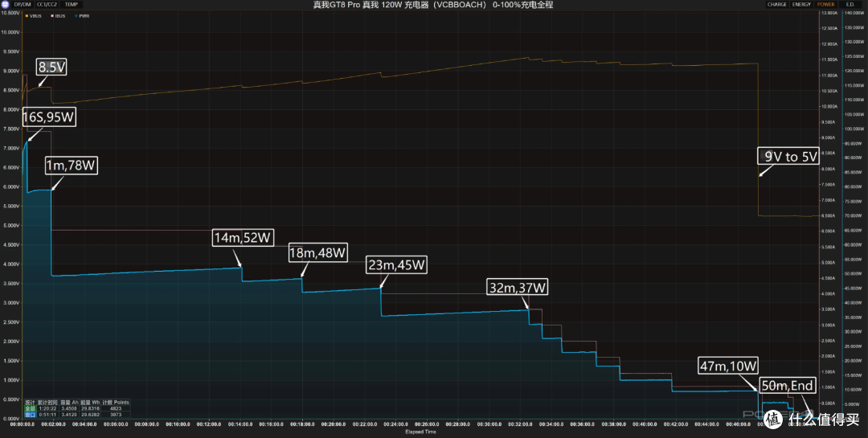Screen dimensions: 868x438
Task: Click the 00:42:00.0 time axis tick
Action: click(x=675, y=424)
